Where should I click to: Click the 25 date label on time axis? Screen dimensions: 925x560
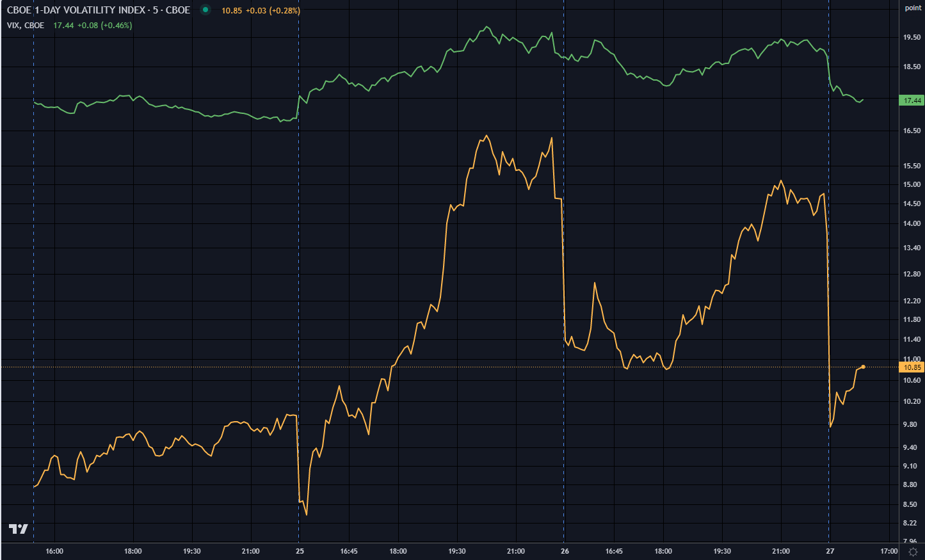(300, 551)
